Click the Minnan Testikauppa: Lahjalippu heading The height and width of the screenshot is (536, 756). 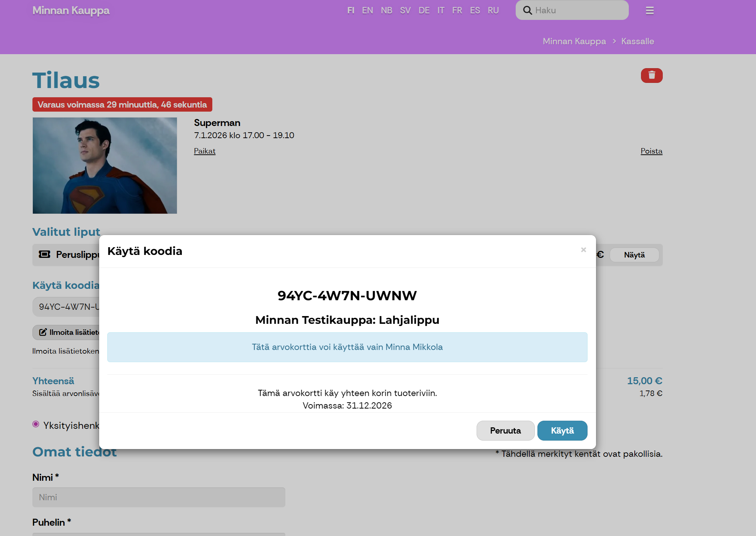point(347,320)
